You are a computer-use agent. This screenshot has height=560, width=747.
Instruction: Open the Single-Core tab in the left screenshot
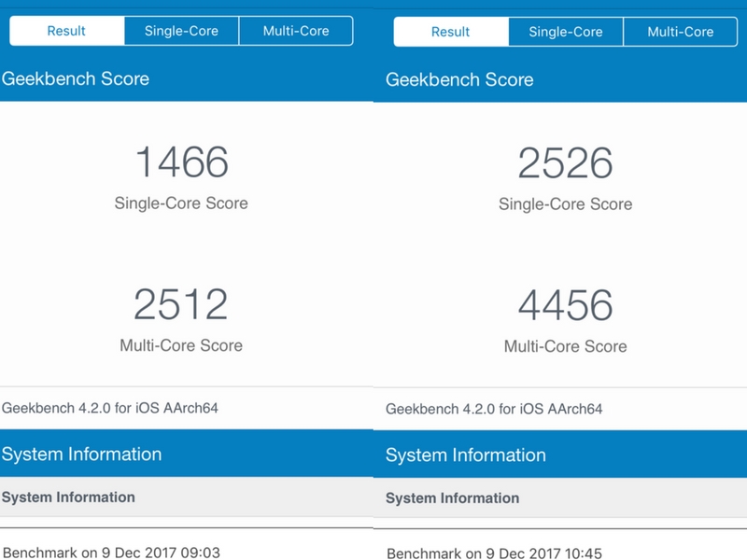click(181, 31)
